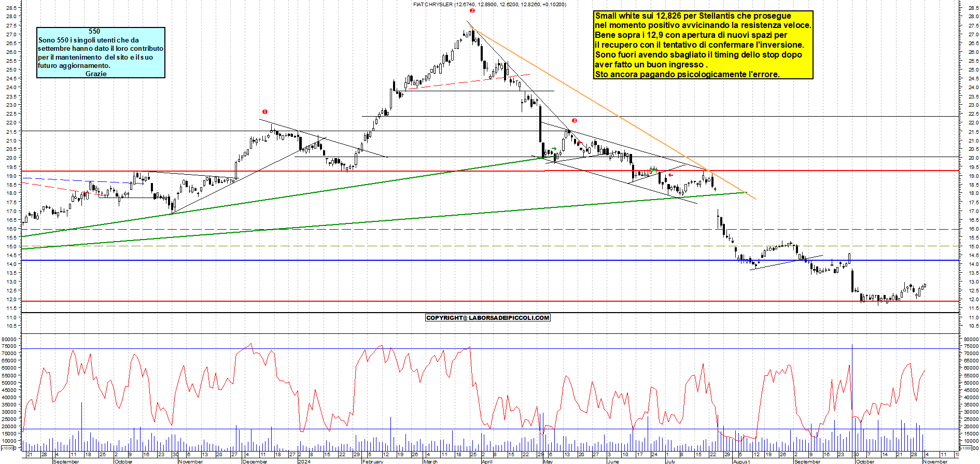Screen dimensions: 980x464
Task: Click the tallest volume bar at end of September
Action: pyautogui.click(x=852, y=397)
